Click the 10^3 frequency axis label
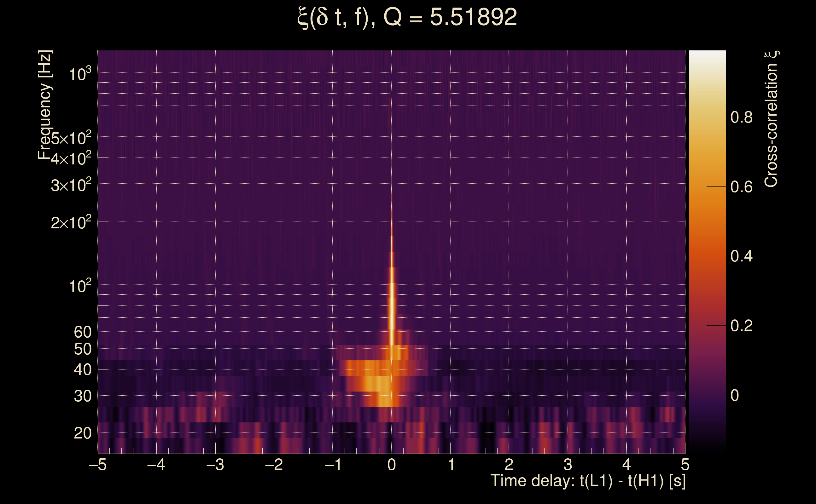 click(x=80, y=74)
